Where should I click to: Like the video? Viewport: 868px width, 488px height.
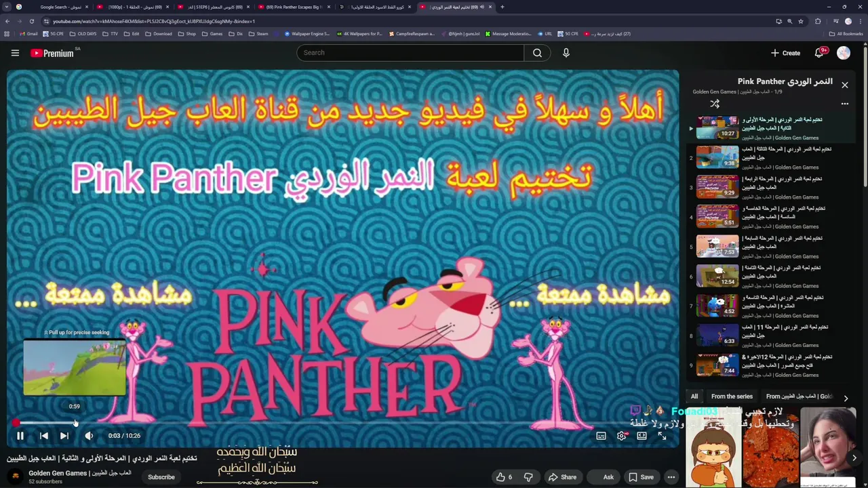pos(504,477)
